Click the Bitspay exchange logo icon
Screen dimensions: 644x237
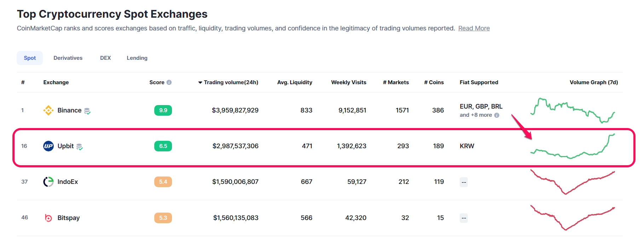[x=48, y=218]
